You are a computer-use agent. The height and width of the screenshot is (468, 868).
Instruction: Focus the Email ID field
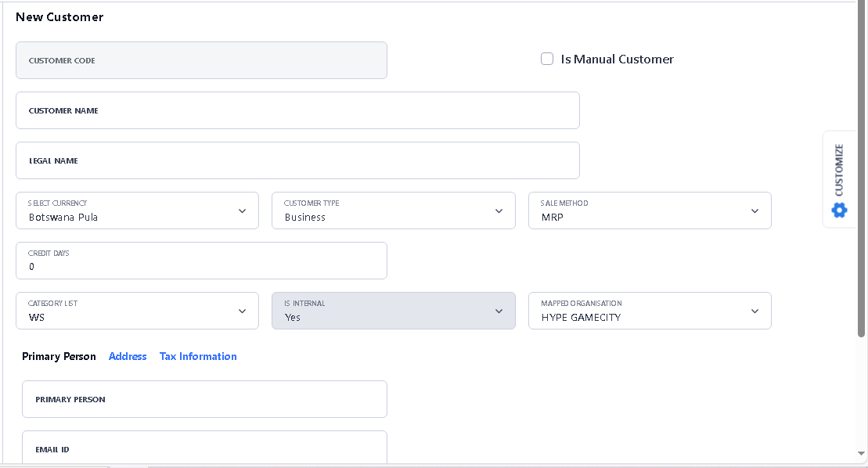tap(204, 448)
